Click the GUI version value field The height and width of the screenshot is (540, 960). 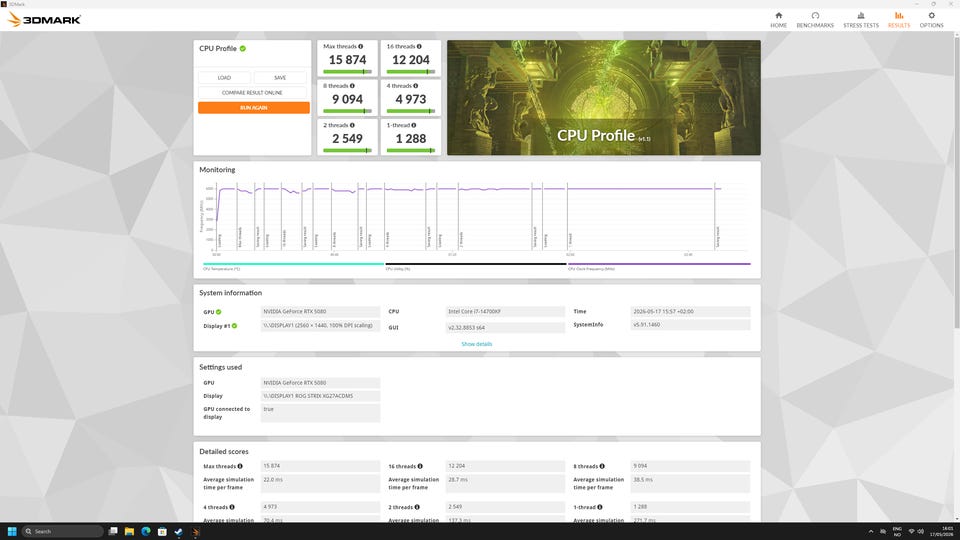click(505, 328)
